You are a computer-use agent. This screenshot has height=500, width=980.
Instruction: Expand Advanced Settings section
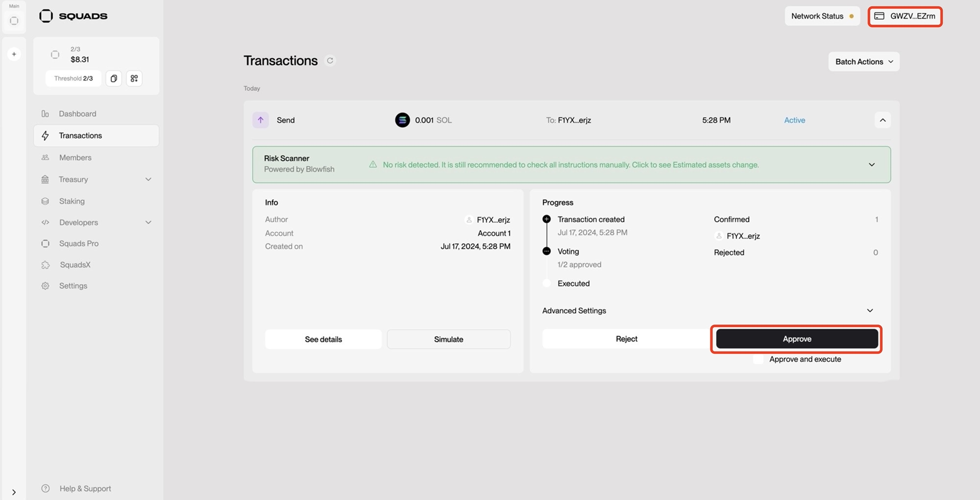pos(870,311)
